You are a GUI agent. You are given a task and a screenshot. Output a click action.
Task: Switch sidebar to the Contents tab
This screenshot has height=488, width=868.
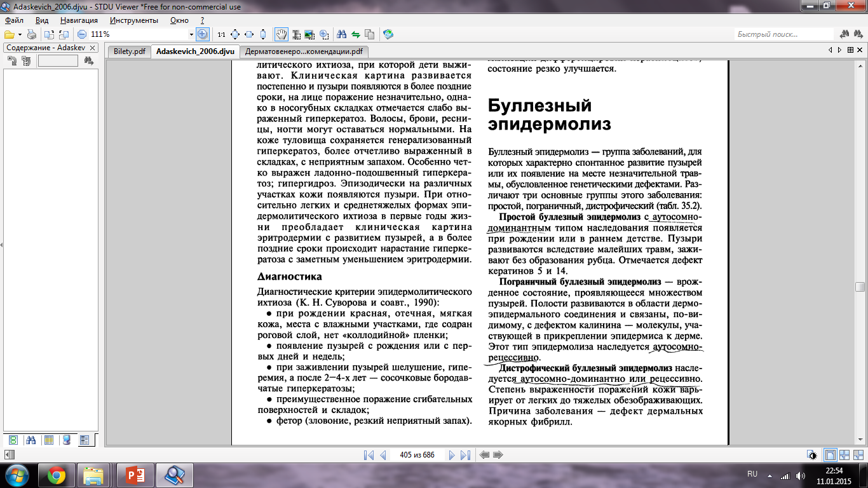click(85, 440)
